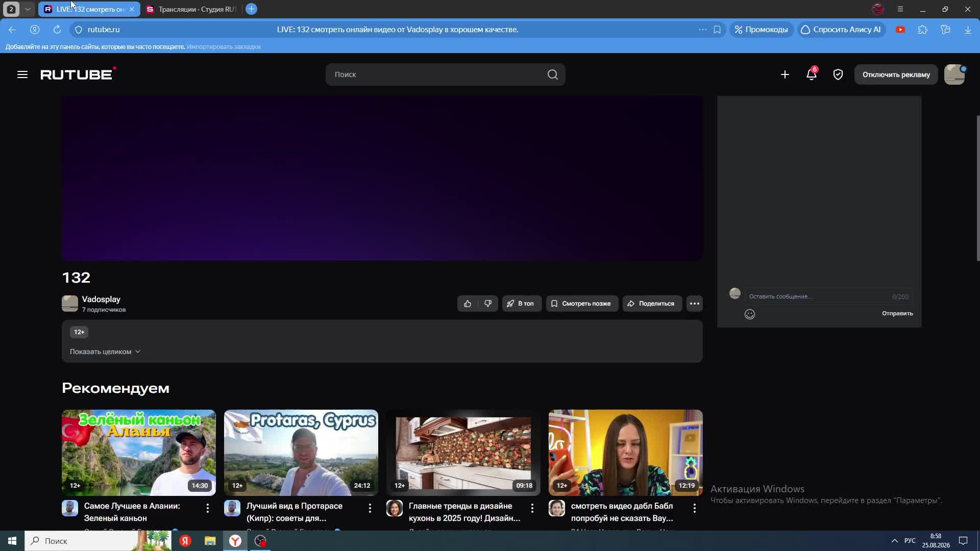The width and height of the screenshot is (980, 551).
Task: Open the Vadosplay channel avatar
Action: click(x=70, y=304)
